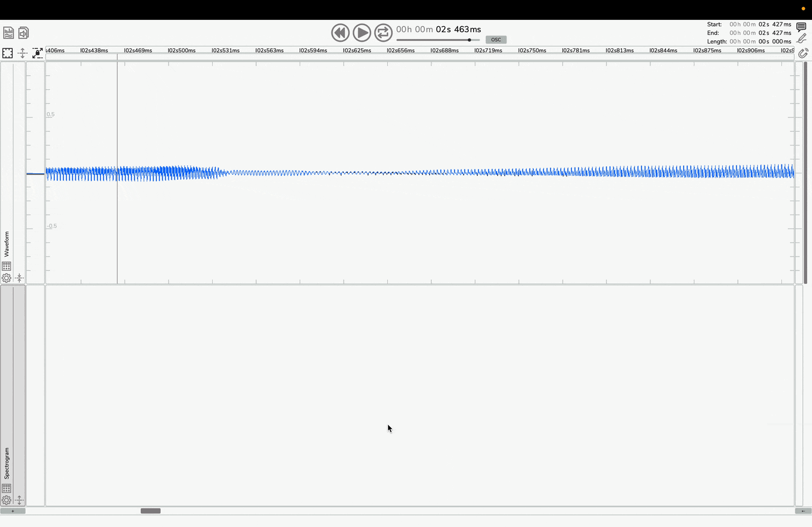Click the OSC button
The width and height of the screenshot is (812, 527).
[x=496, y=40]
